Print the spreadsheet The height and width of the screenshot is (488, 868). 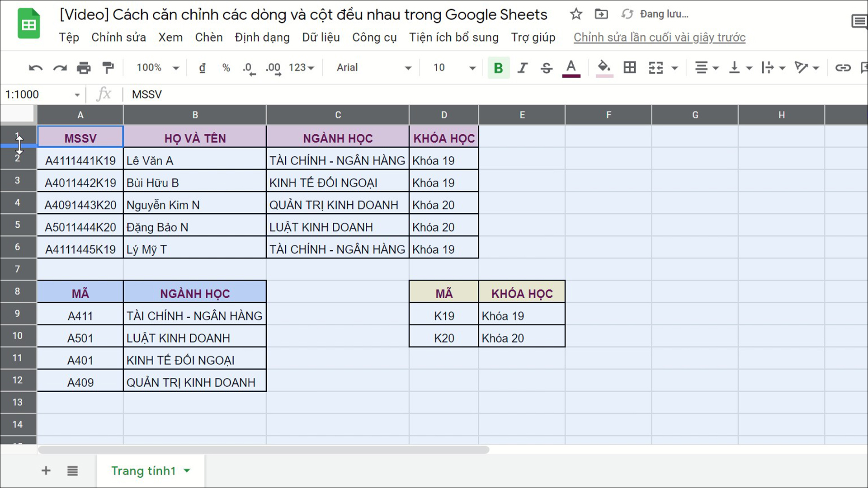pos(84,68)
